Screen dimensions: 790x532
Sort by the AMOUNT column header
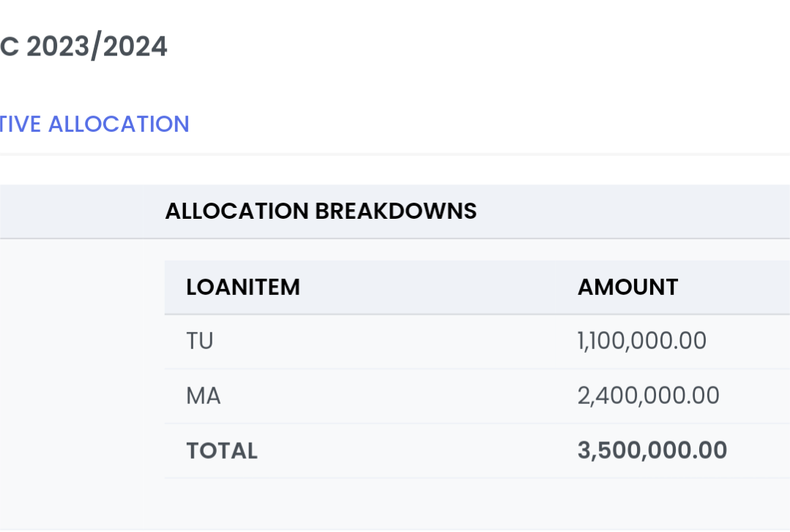(627, 287)
